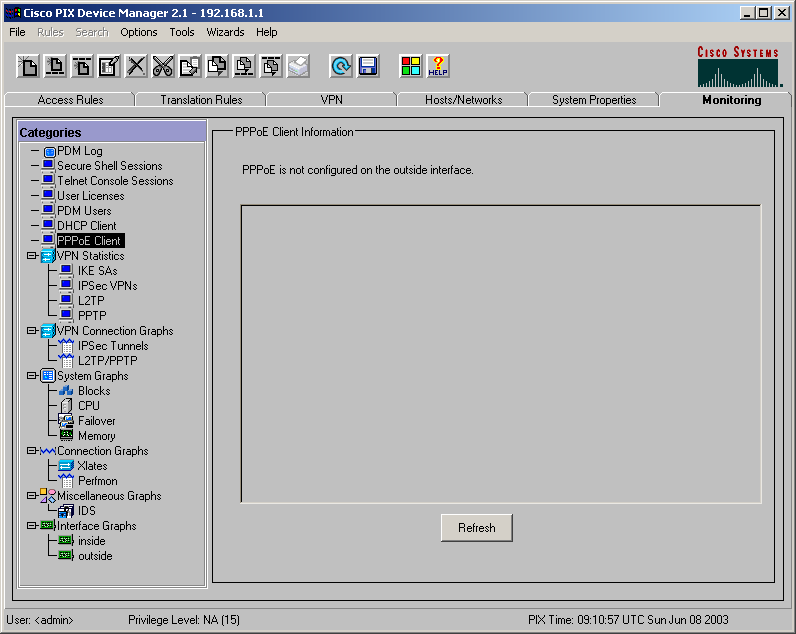Select L2TP/PPTP under VPN Connection Graphs
The width and height of the screenshot is (796, 634).
108,360
